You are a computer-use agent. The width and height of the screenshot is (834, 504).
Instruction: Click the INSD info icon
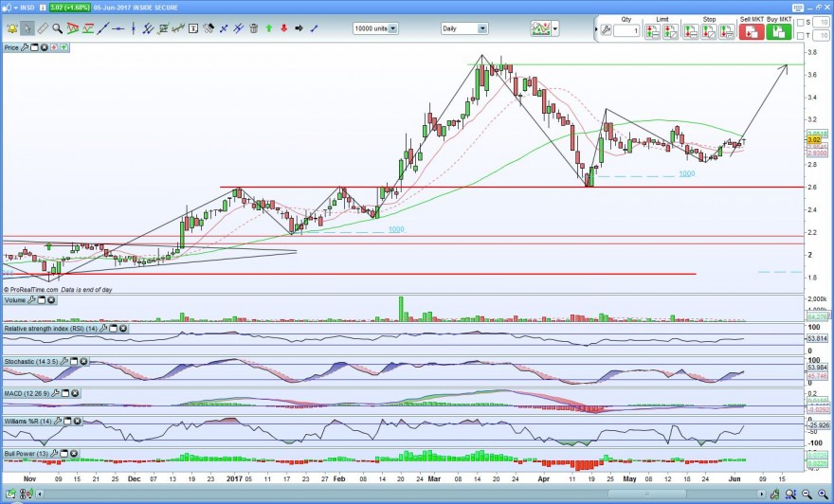(43, 8)
